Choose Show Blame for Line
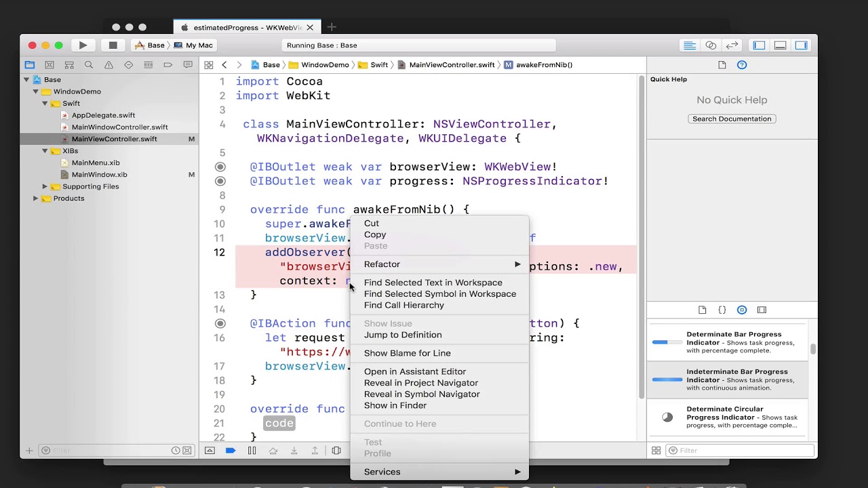Viewport: 868px width, 488px height. click(439, 353)
